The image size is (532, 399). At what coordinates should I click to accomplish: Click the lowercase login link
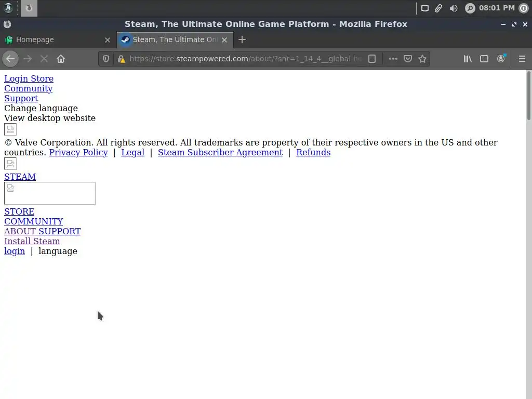tap(15, 251)
